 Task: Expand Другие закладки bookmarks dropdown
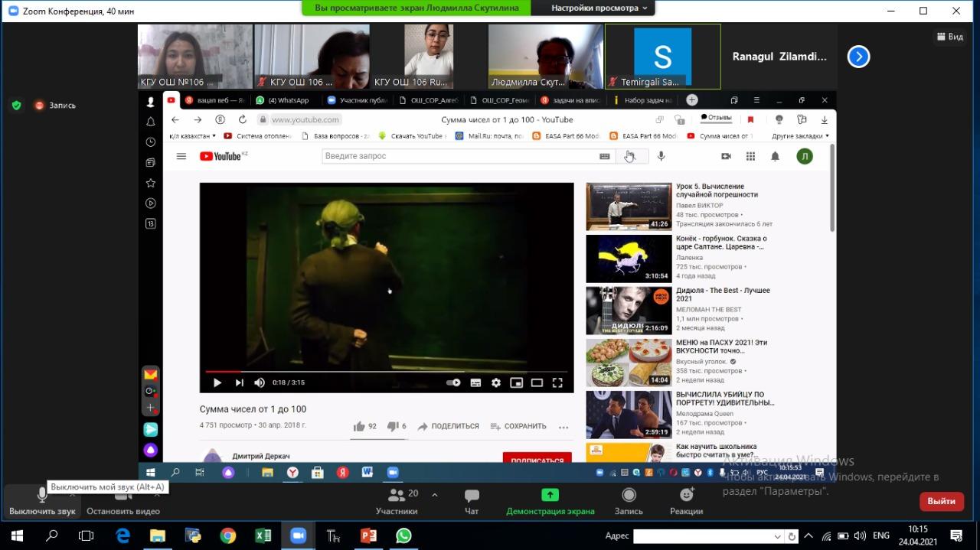click(x=800, y=136)
